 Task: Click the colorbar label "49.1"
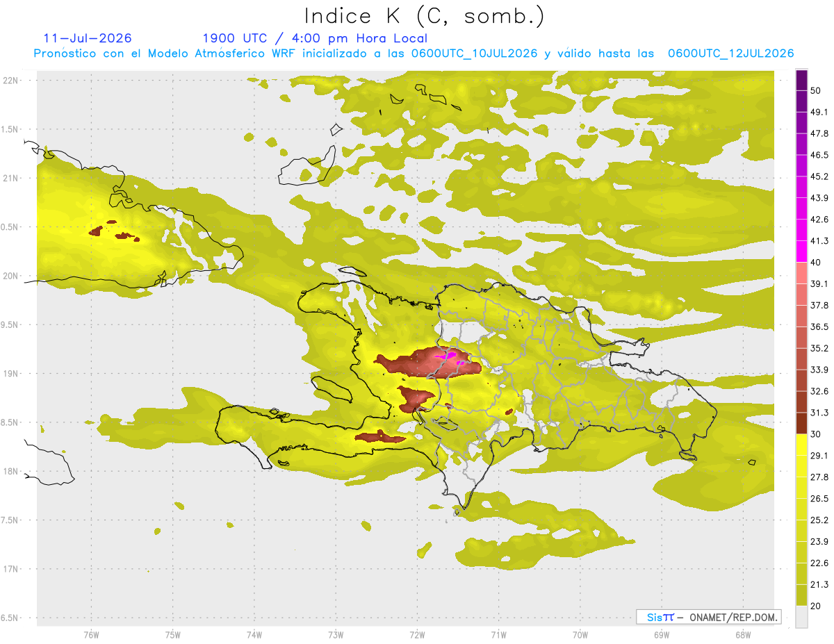[x=819, y=112]
